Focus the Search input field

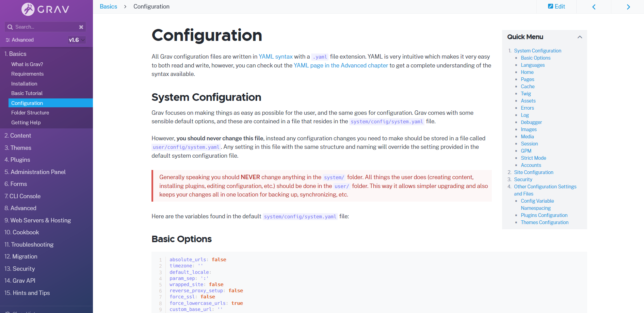[x=45, y=27]
